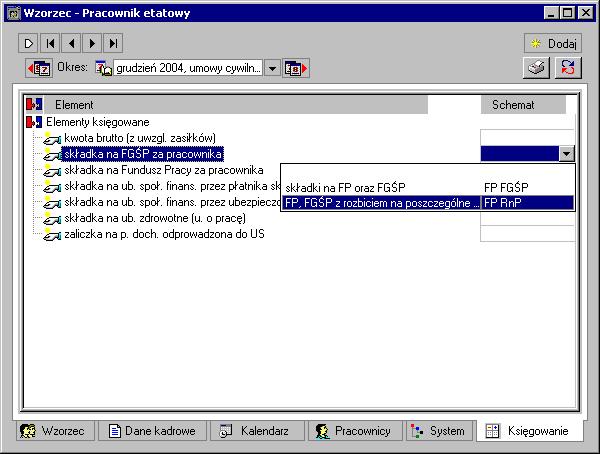Choose 'FP, FGŚP z rozbiciem' option
600x454 pixels.
[x=428, y=203]
